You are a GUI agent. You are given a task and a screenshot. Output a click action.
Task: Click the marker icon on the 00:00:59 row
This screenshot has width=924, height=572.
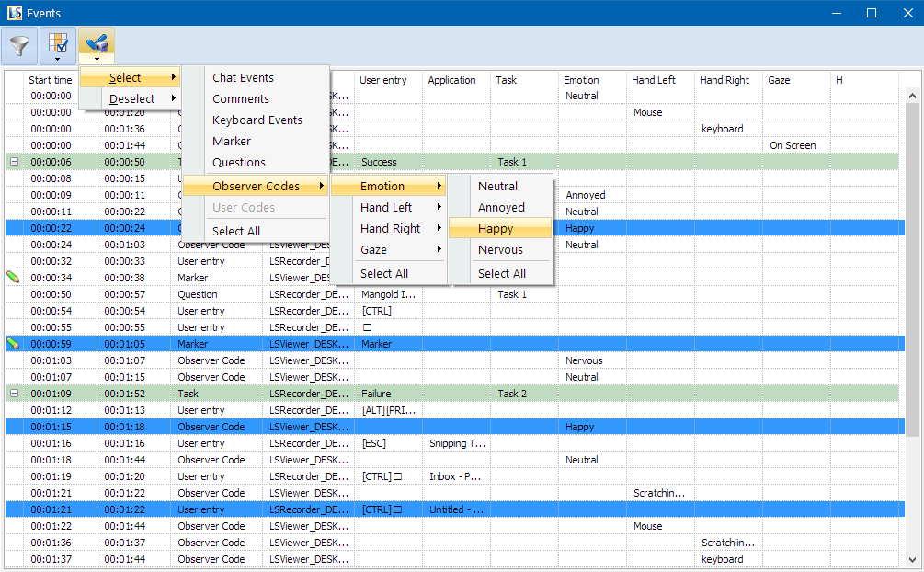pos(14,343)
